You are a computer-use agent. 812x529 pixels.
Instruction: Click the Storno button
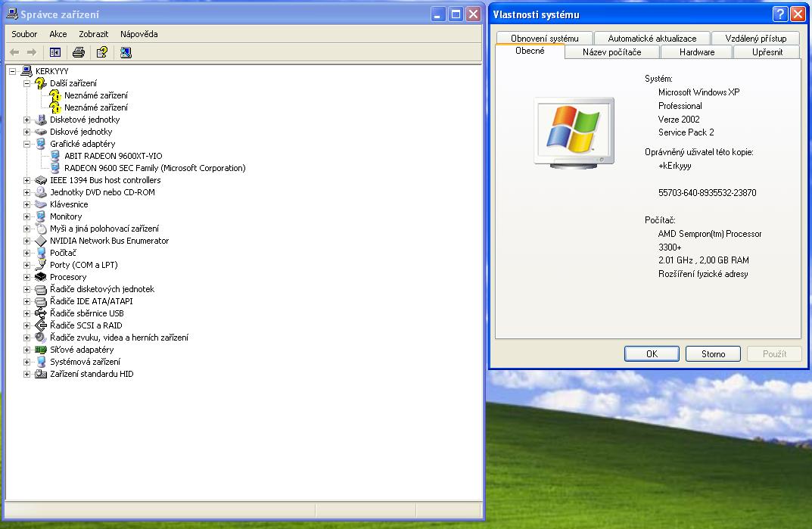(x=713, y=354)
